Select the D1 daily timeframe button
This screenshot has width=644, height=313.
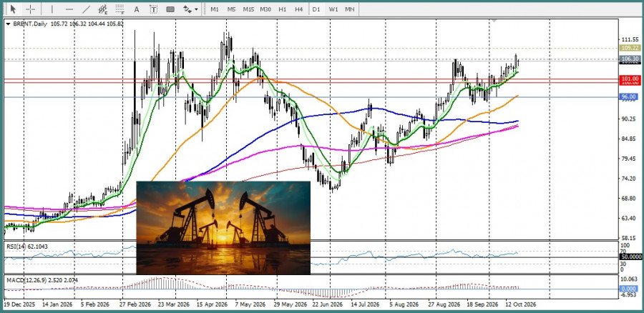[x=316, y=9]
